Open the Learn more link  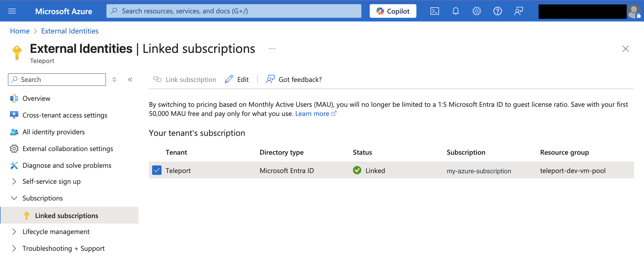313,113
